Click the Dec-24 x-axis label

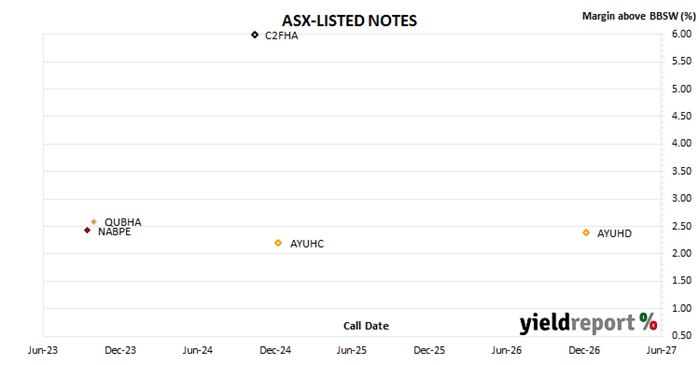point(275,350)
